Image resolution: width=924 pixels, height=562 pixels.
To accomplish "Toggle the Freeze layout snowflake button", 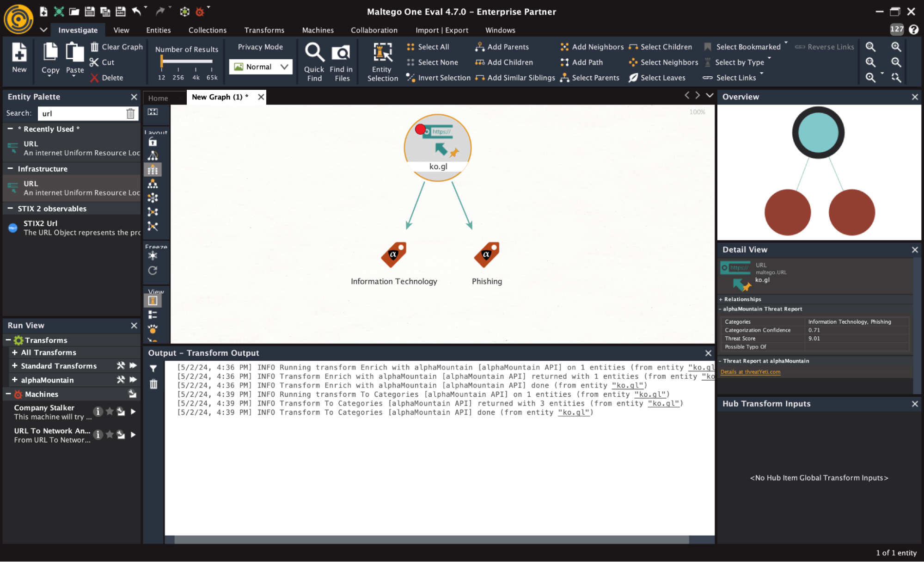I will (x=153, y=256).
